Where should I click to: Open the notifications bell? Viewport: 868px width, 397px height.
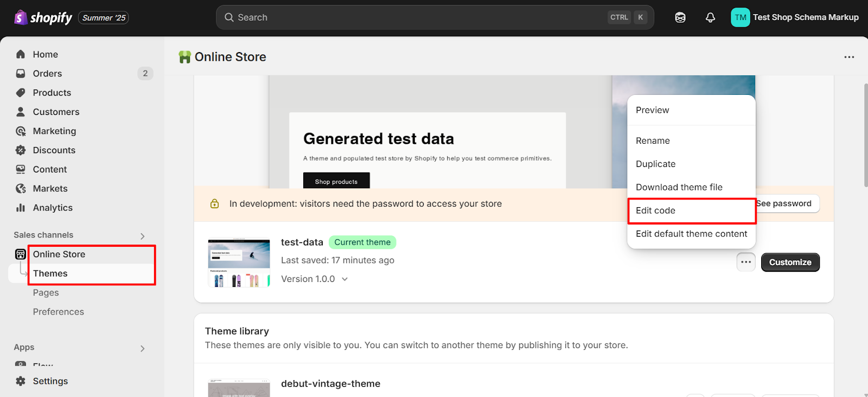coord(710,17)
